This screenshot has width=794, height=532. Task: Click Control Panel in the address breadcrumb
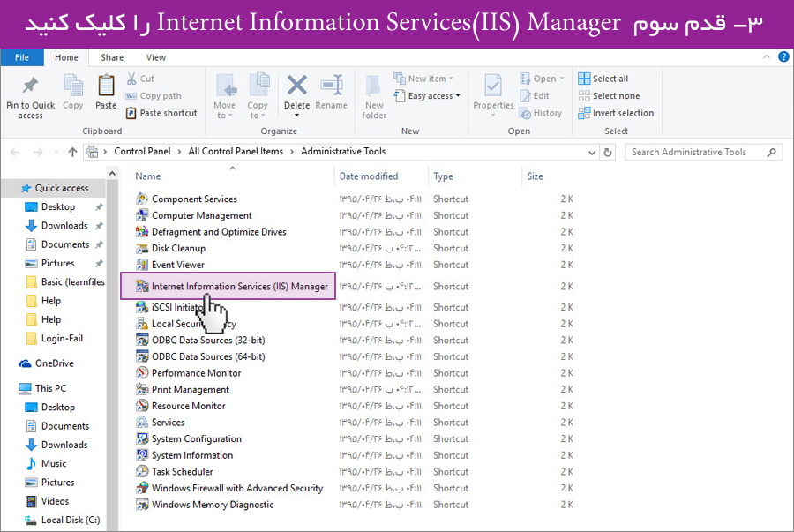142,152
